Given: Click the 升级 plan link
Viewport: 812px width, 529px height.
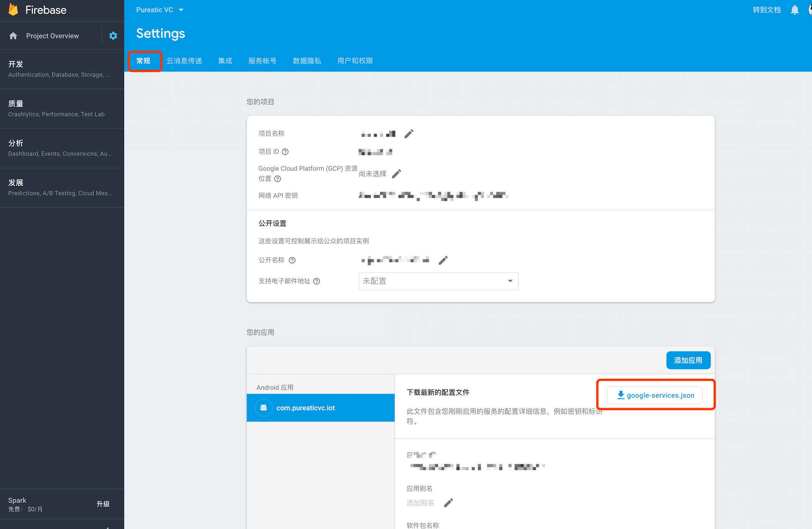Looking at the screenshot, I should [103, 504].
